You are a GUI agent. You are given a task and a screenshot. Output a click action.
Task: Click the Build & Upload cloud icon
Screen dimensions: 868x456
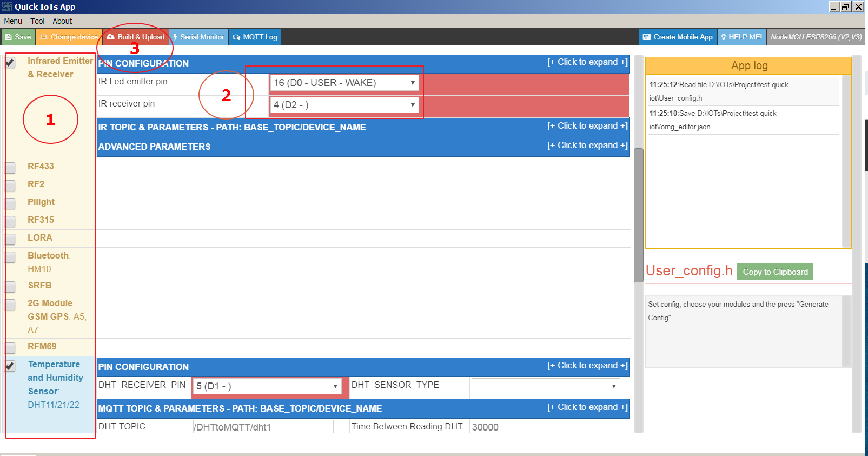coord(111,37)
